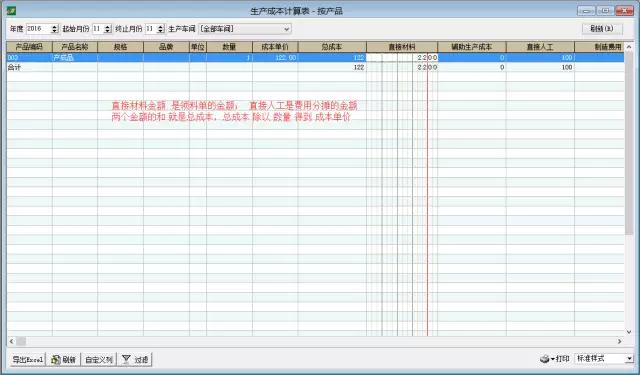Viewport: 640px width, 375px height.
Task: Click the horizontal scrollbar right arrow
Action: (620, 341)
